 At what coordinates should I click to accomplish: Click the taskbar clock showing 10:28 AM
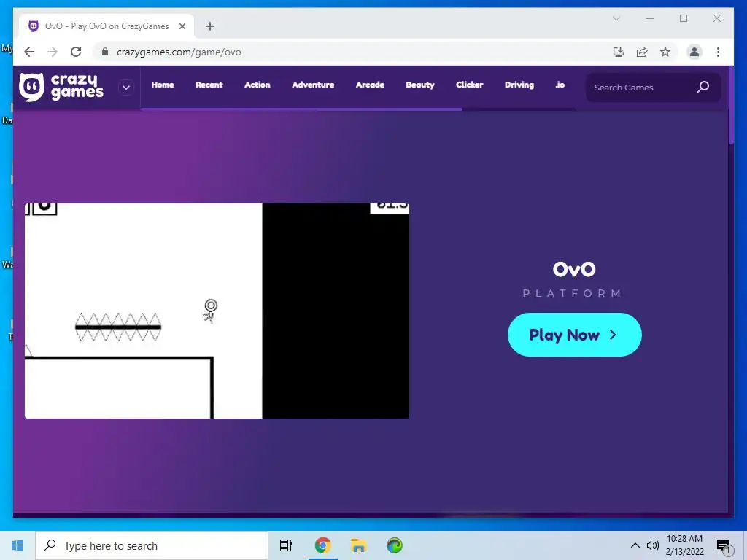coord(684,545)
